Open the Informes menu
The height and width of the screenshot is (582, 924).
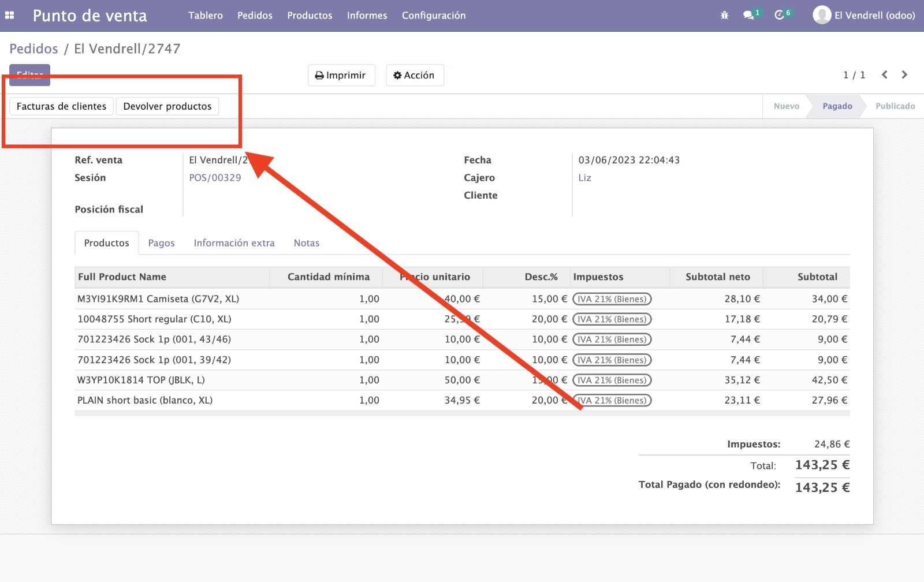[x=367, y=16]
